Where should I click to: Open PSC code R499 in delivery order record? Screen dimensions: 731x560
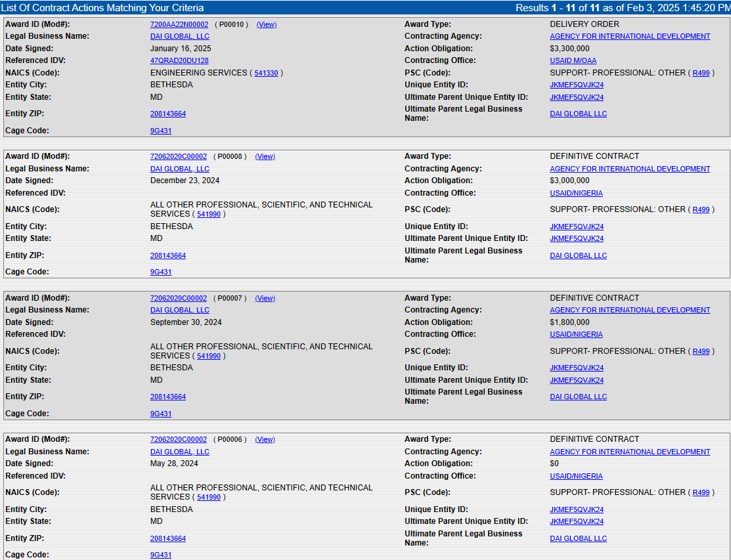tap(701, 73)
